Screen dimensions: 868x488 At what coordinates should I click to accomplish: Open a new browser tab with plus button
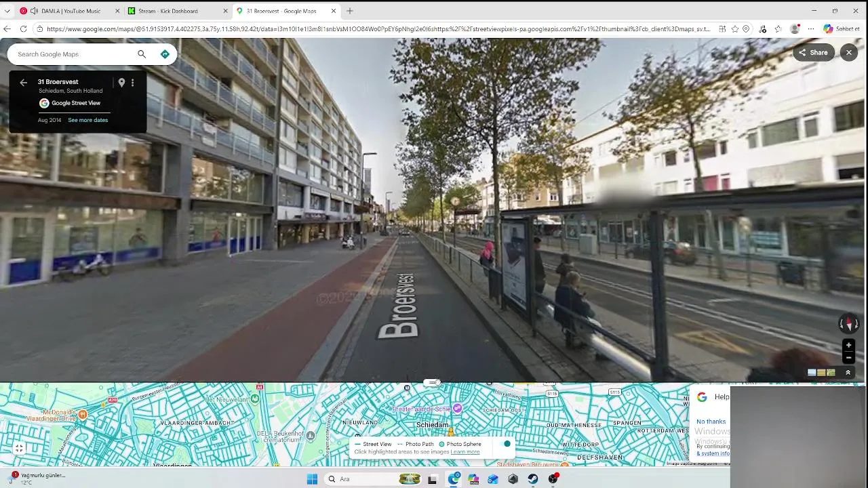tap(350, 11)
